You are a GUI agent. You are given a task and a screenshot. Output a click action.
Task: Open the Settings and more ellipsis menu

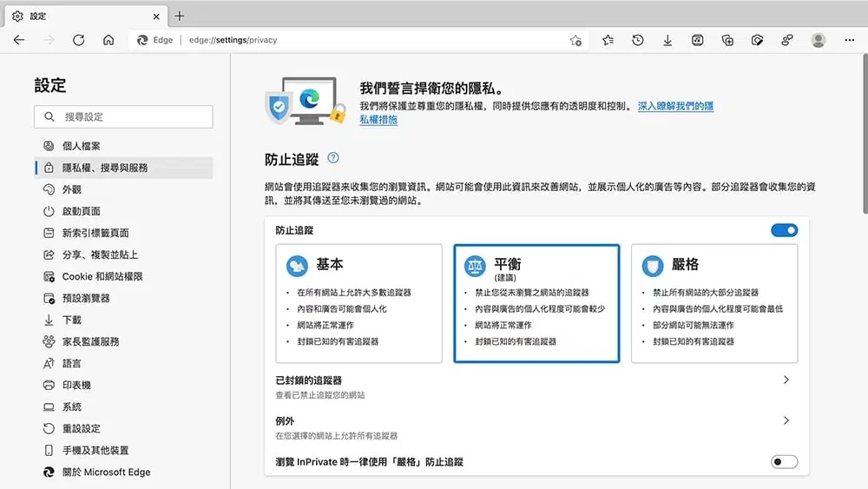tap(849, 40)
